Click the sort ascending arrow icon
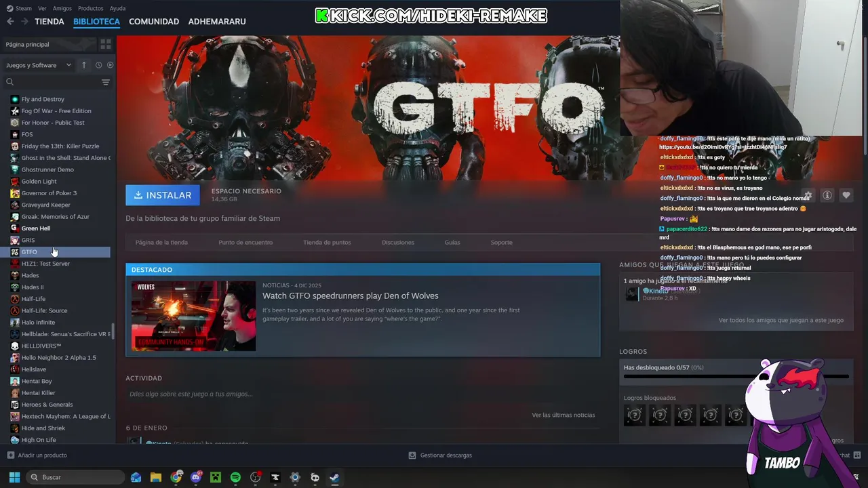The width and height of the screenshot is (868, 488). (84, 65)
